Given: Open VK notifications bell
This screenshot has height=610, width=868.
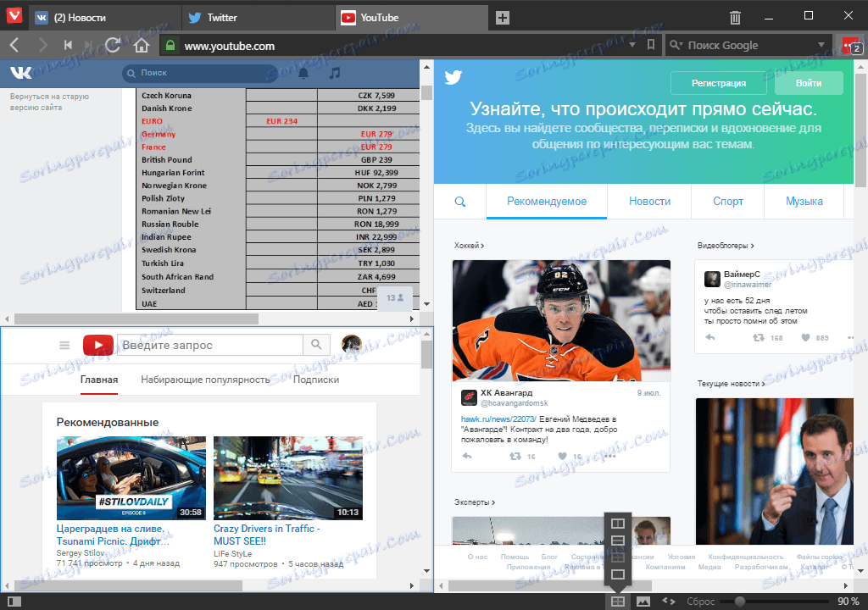Looking at the screenshot, I should (x=303, y=73).
